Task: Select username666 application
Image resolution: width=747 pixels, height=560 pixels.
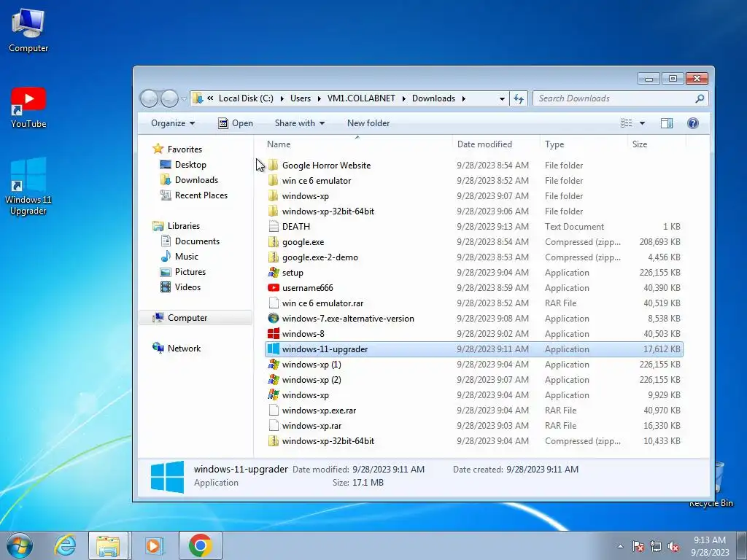Action: click(x=474, y=287)
